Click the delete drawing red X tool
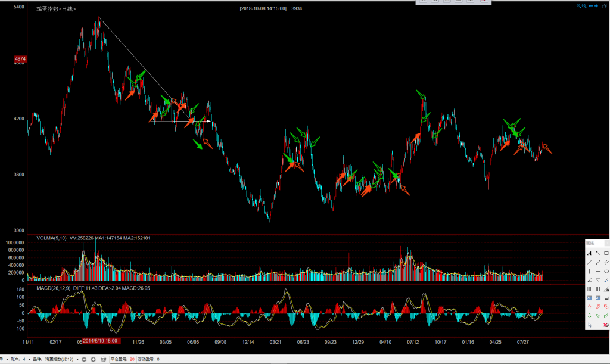The image size is (610, 364). (x=606, y=325)
